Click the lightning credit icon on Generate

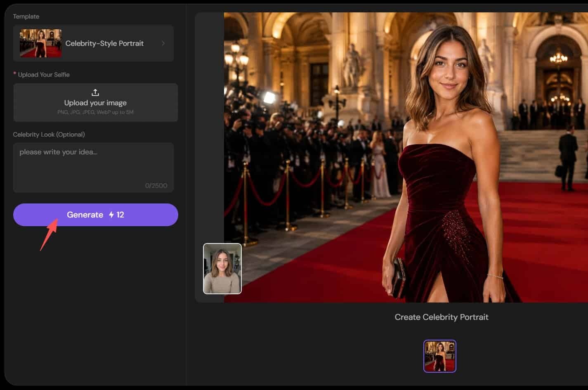click(x=111, y=215)
